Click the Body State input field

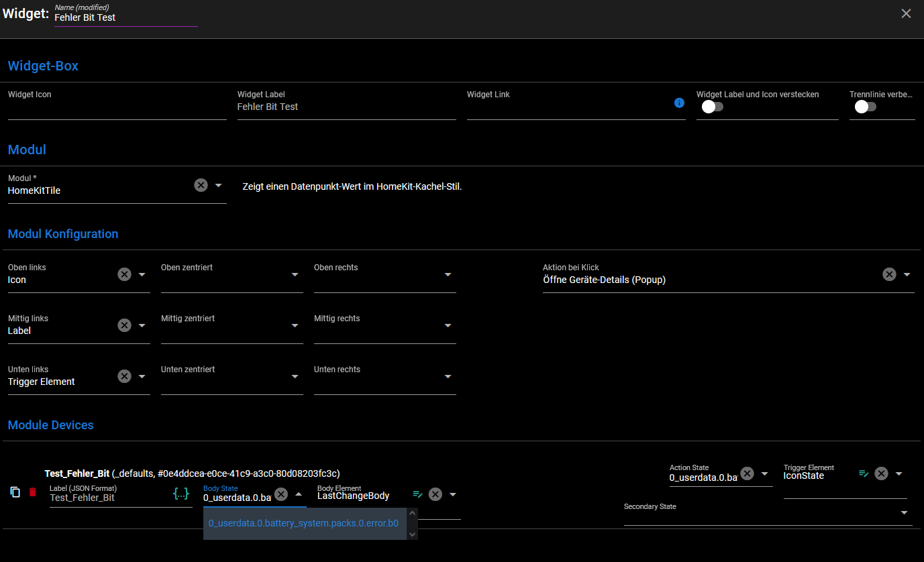[x=237, y=498]
